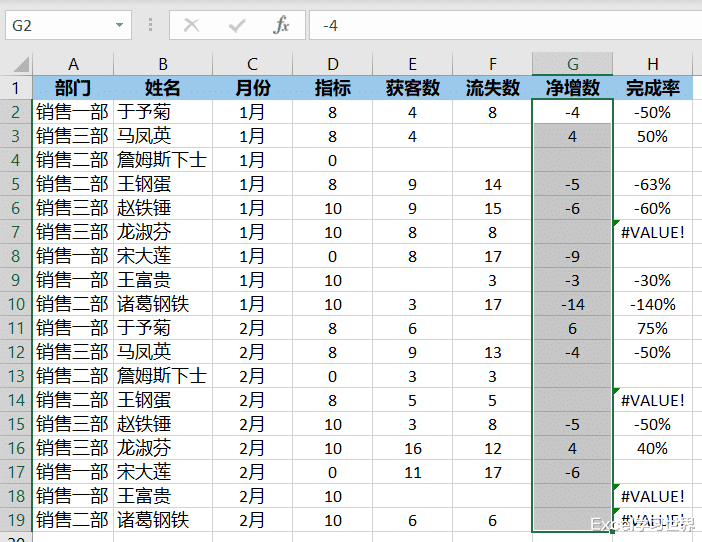
Task: Click the confirm checkmark formula bar icon
Action: click(x=237, y=26)
